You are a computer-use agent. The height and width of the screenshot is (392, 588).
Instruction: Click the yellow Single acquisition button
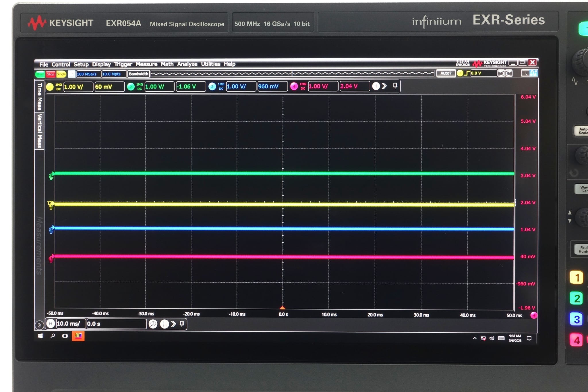61,74
